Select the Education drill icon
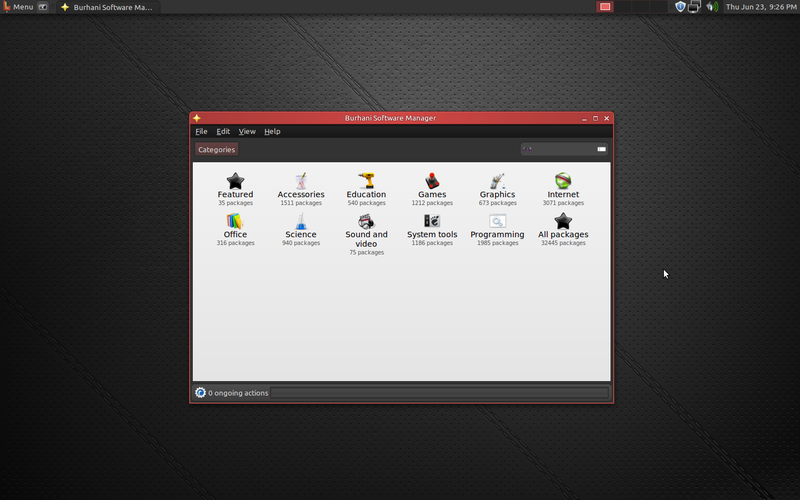The width and height of the screenshot is (800, 500). [x=366, y=181]
